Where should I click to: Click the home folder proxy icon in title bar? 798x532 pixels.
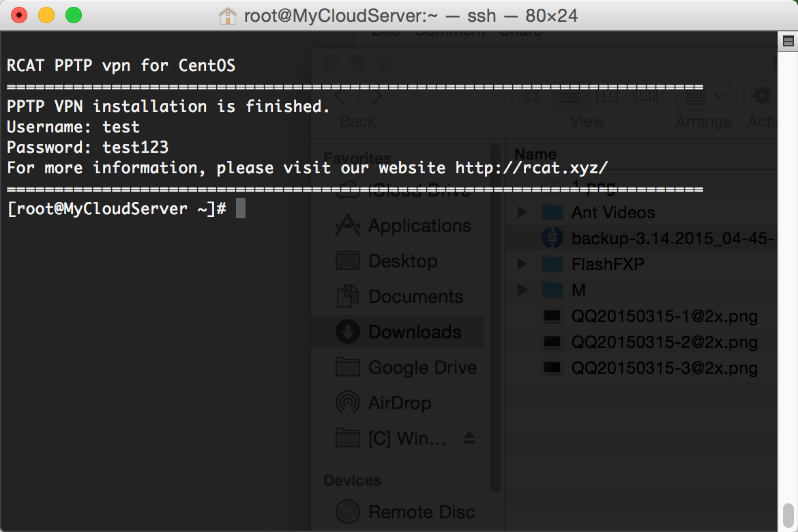pos(228,16)
